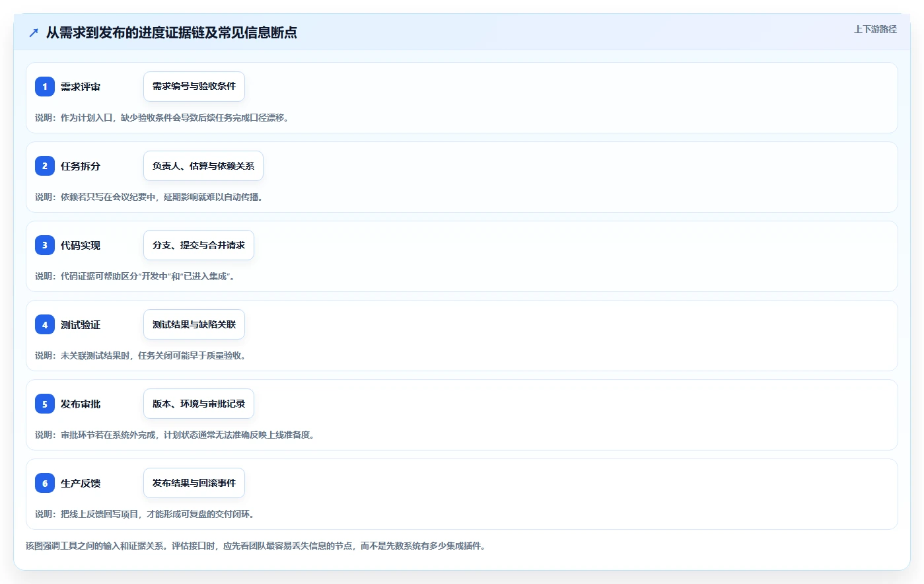This screenshot has height=584, width=924.
Task: Click the title 从需求到发布的进度证据链及常见信息断点
Action: [x=172, y=32]
